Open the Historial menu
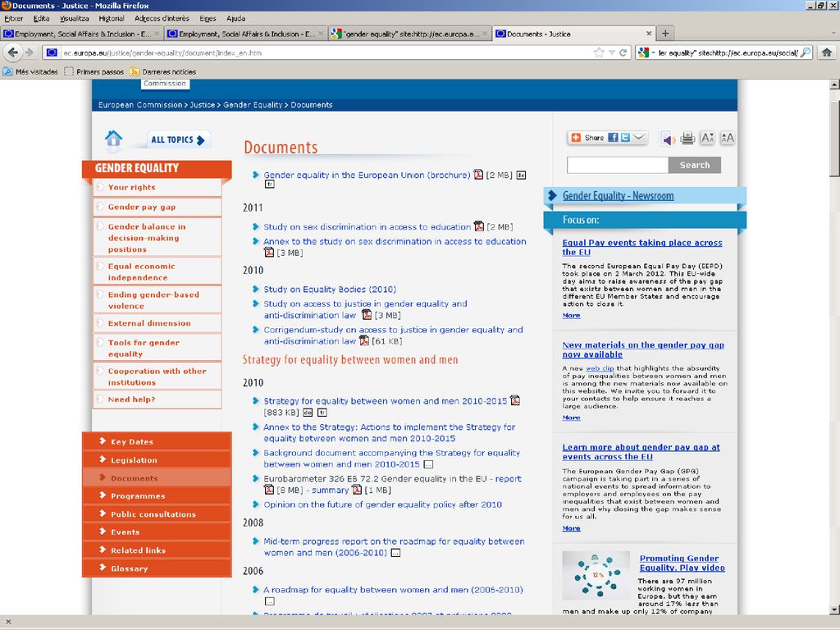Viewport: 840px width, 630px height. 112,18
